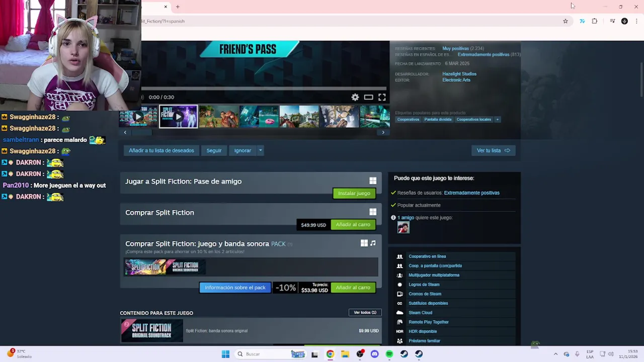The image size is (644, 362).
Task: Close the current browser tab
Action: point(166,7)
